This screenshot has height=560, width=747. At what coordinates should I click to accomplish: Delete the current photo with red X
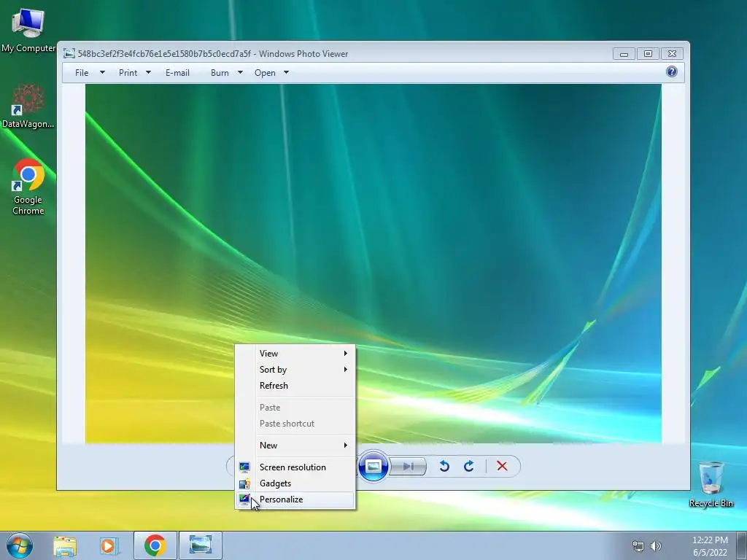pyautogui.click(x=502, y=466)
